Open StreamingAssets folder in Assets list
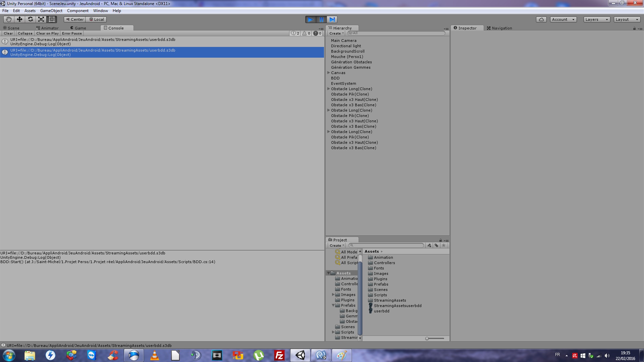Image resolution: width=644 pixels, height=362 pixels. 387,300
